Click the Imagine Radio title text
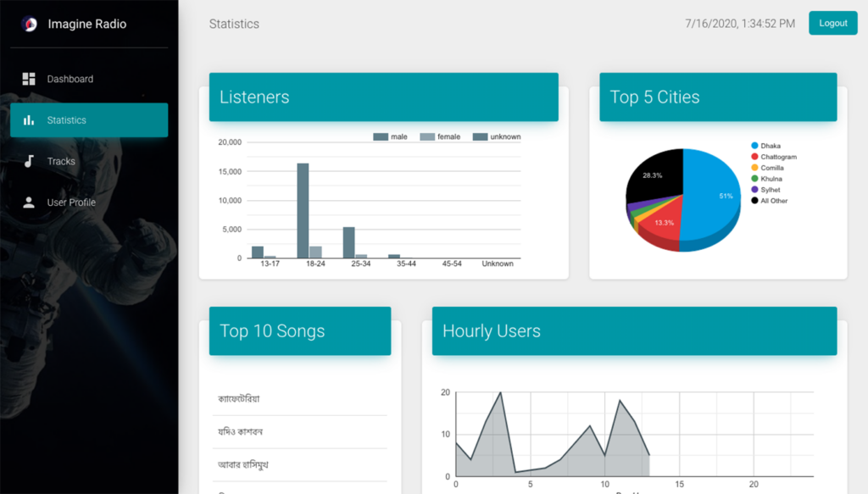 click(x=87, y=25)
